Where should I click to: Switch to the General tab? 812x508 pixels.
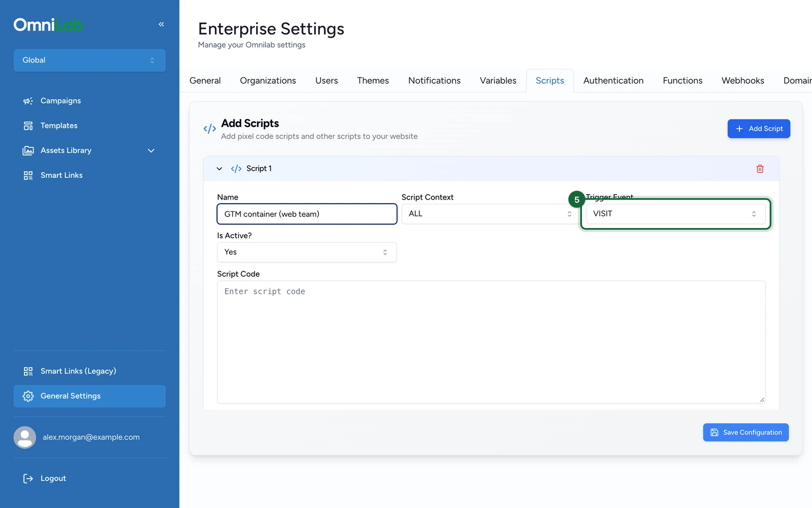coord(205,81)
